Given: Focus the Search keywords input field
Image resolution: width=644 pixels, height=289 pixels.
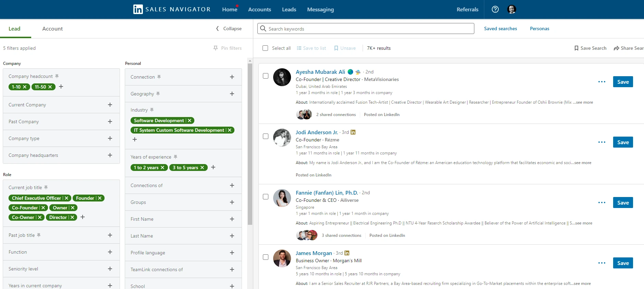Looking at the screenshot, I should point(366,28).
